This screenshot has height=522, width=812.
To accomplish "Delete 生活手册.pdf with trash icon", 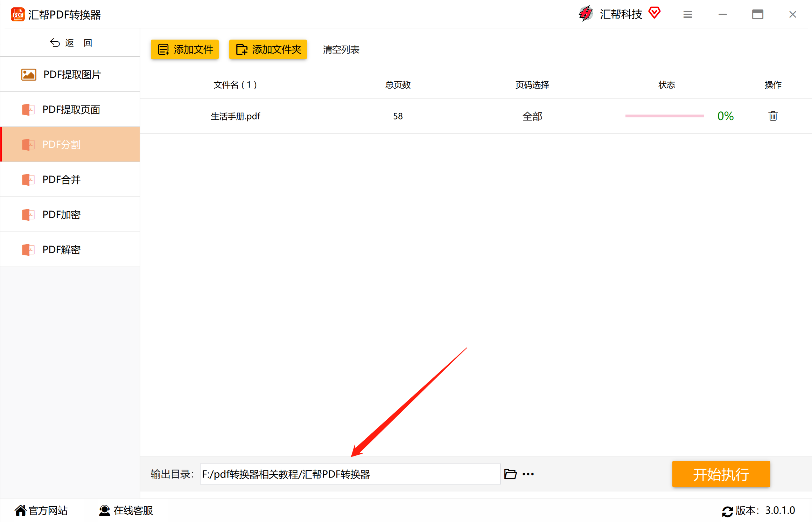I will (x=773, y=116).
